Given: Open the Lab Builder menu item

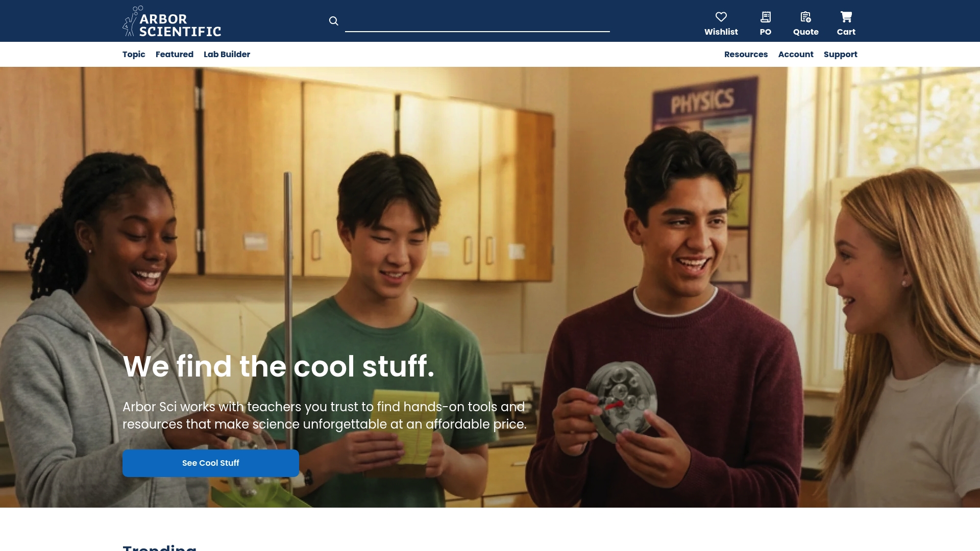Looking at the screenshot, I should [227, 54].
